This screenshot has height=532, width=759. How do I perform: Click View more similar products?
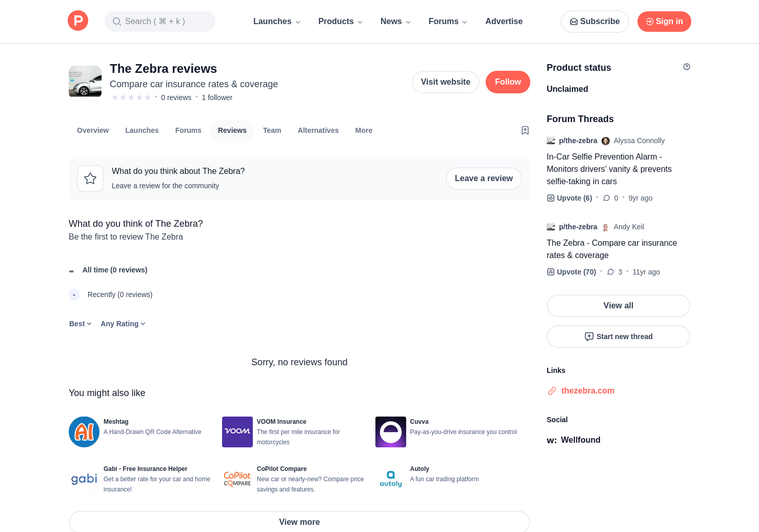coord(299,522)
